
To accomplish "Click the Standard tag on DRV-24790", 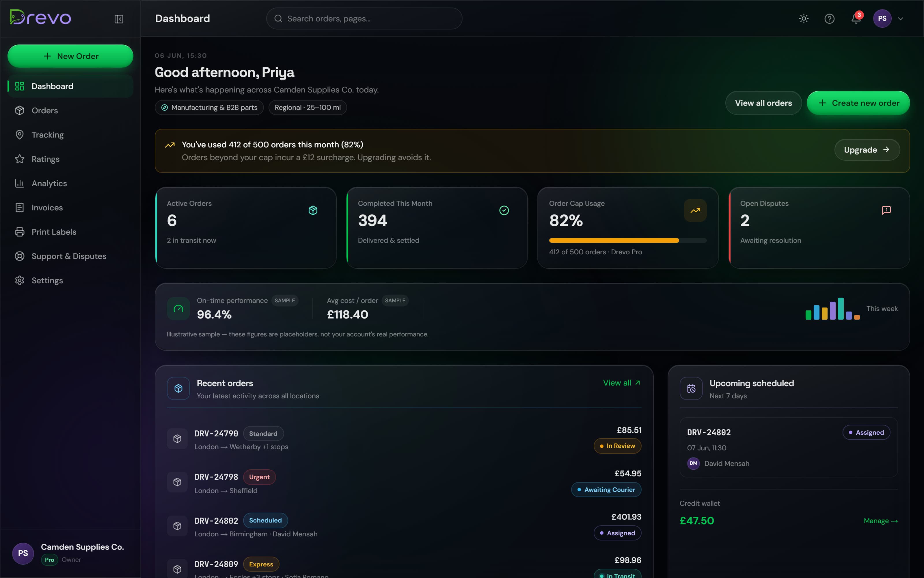I will click(263, 433).
